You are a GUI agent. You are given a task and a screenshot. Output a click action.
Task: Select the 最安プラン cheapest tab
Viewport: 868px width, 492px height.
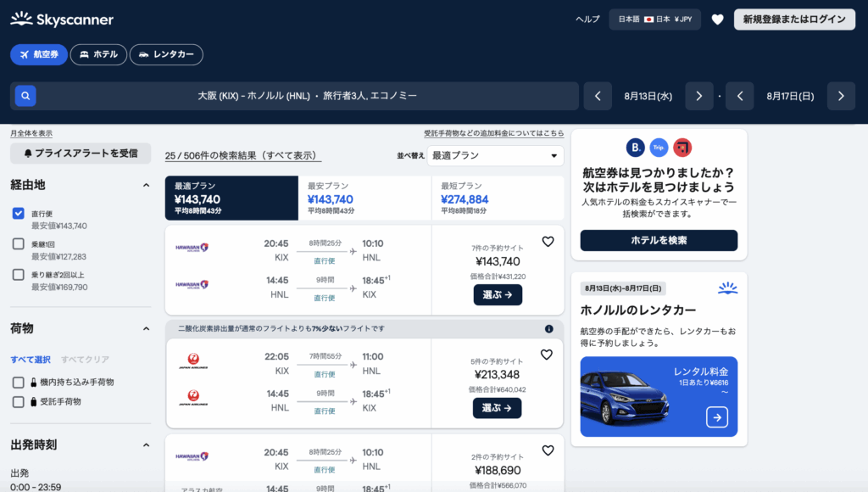coord(364,198)
